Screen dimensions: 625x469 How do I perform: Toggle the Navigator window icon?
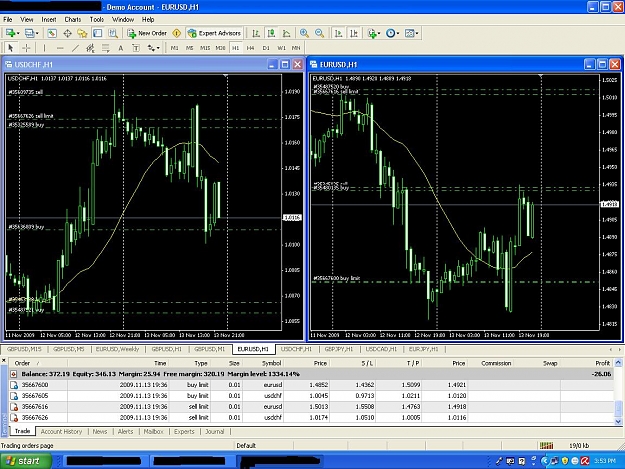click(x=82, y=33)
